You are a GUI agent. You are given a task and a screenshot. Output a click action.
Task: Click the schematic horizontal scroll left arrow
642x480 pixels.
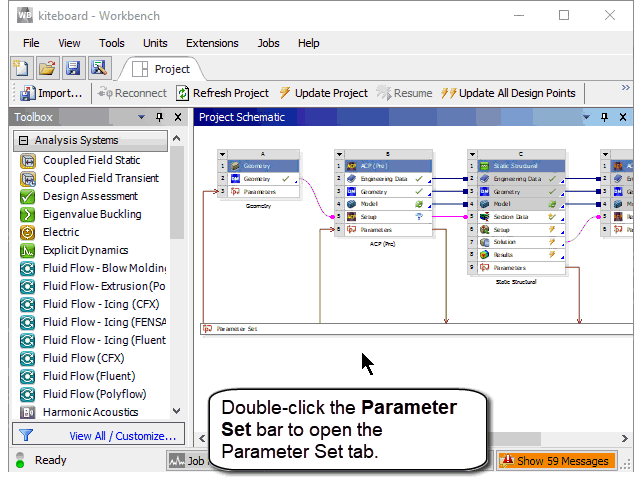(x=202, y=438)
